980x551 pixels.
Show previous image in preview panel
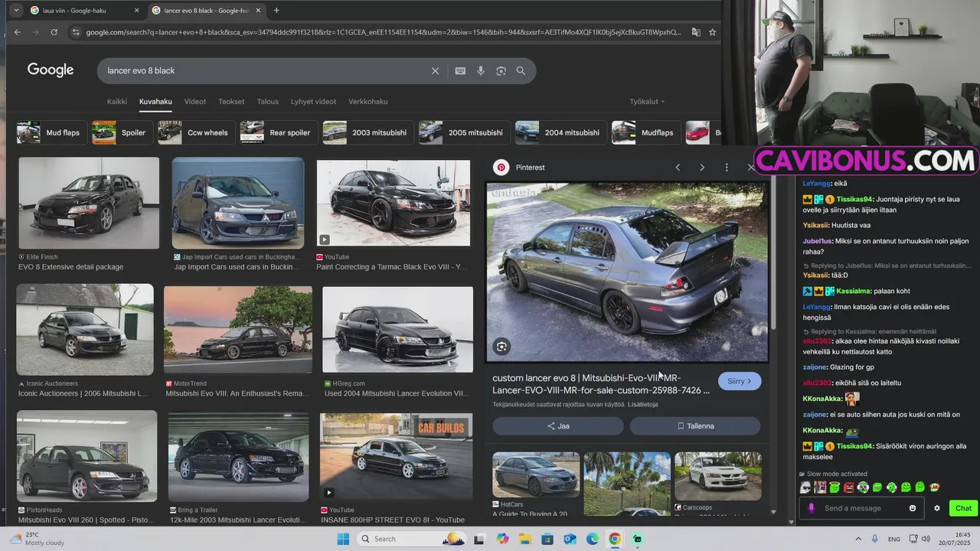point(678,167)
